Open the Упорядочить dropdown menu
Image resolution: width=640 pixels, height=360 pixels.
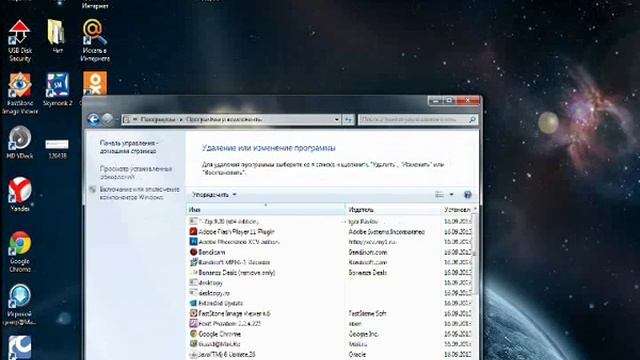pos(214,195)
